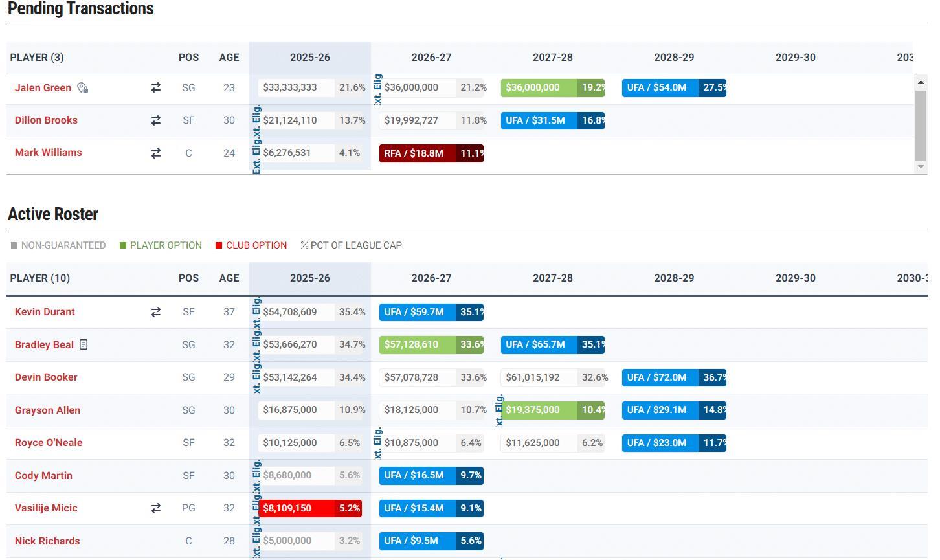This screenshot has width=940, height=560.
Task: Click Devin Booker's UFA / $72.0M cell
Action: [x=674, y=377]
